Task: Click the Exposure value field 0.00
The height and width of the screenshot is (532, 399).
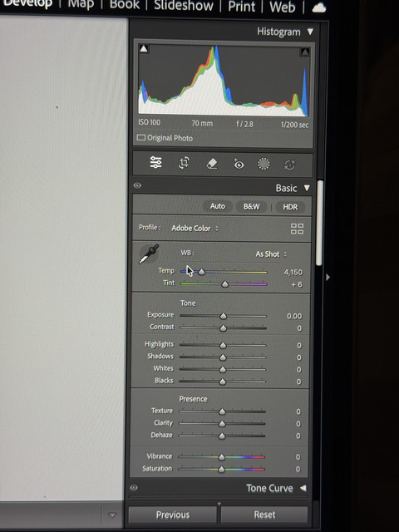Action: point(294,316)
